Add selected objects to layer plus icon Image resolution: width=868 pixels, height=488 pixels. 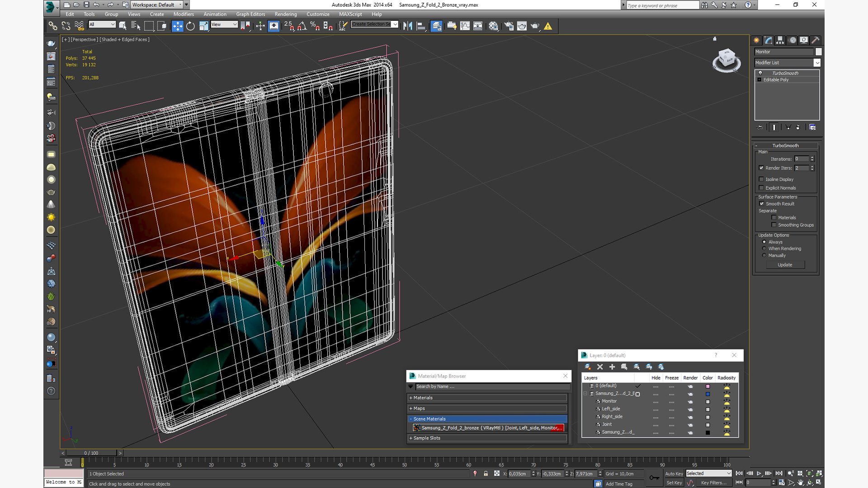(x=612, y=367)
